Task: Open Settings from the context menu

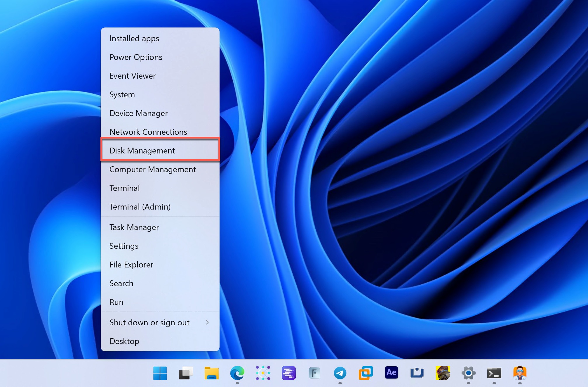Action: [x=160, y=246]
